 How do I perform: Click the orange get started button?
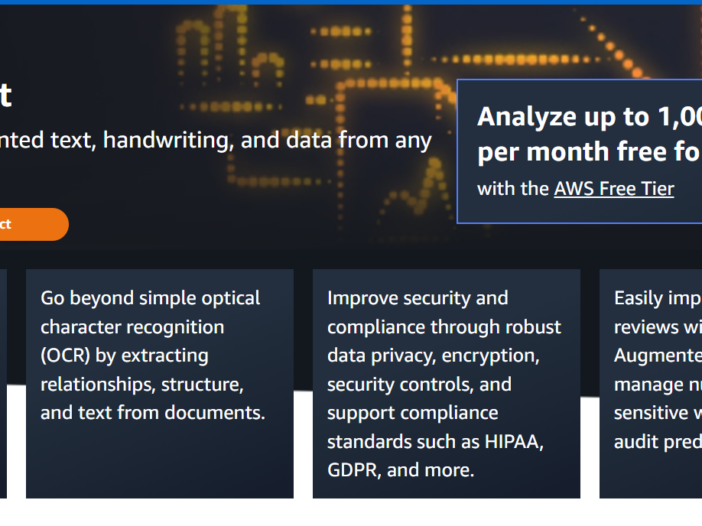pyautogui.click(x=34, y=224)
